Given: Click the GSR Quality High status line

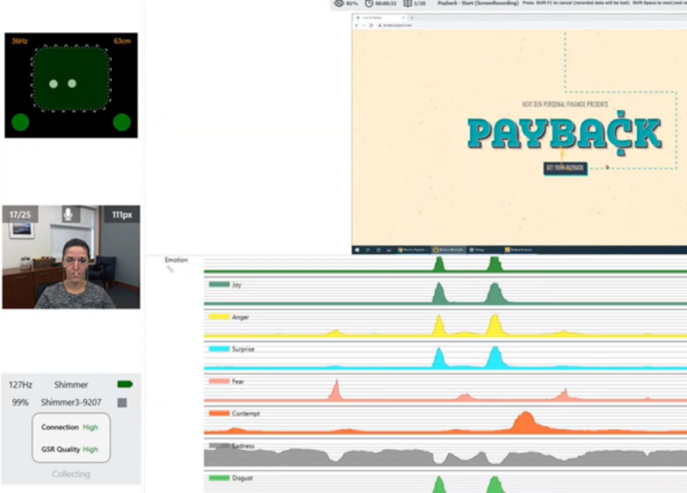Looking at the screenshot, I should (x=70, y=449).
